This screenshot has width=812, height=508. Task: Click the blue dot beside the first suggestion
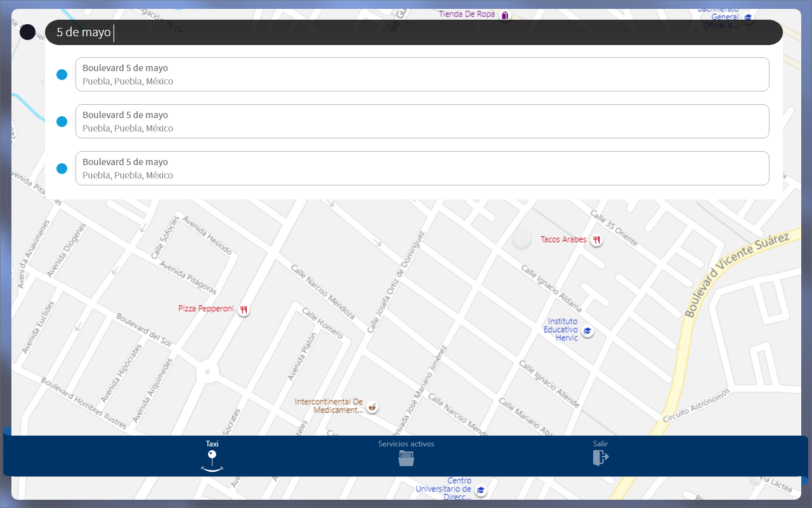(x=62, y=74)
